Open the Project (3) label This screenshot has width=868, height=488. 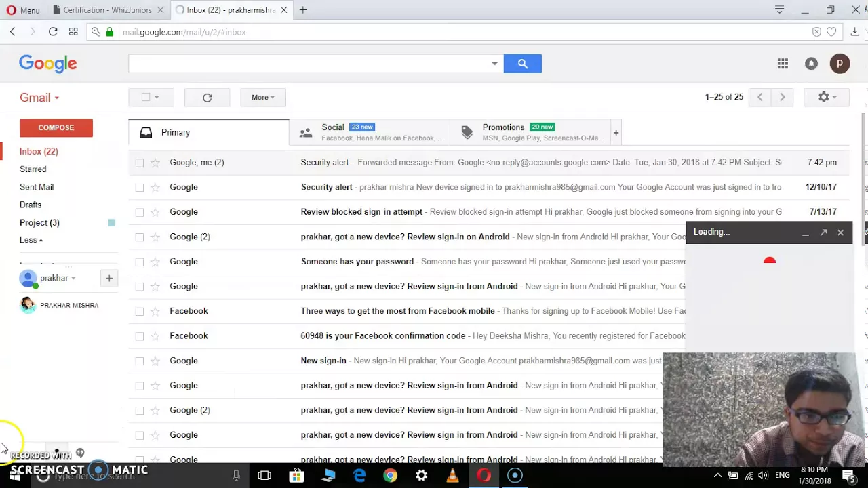pos(39,222)
